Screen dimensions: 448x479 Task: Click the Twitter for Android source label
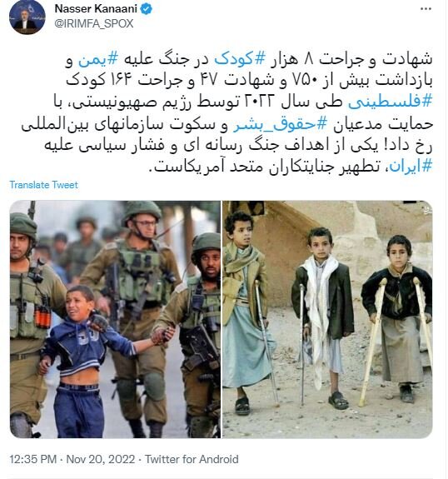point(192,459)
